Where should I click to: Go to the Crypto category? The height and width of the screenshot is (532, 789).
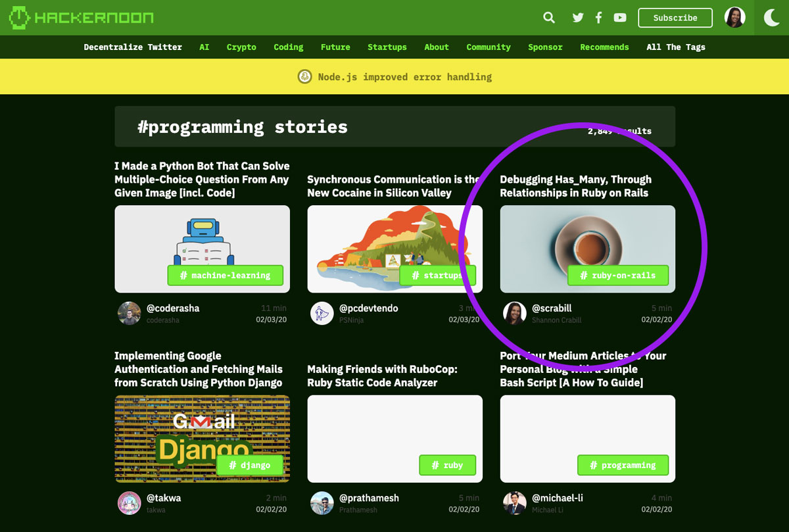[241, 47]
